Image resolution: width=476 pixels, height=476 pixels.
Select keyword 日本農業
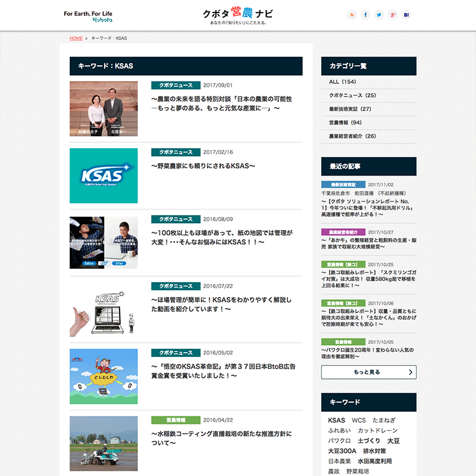[x=339, y=462]
